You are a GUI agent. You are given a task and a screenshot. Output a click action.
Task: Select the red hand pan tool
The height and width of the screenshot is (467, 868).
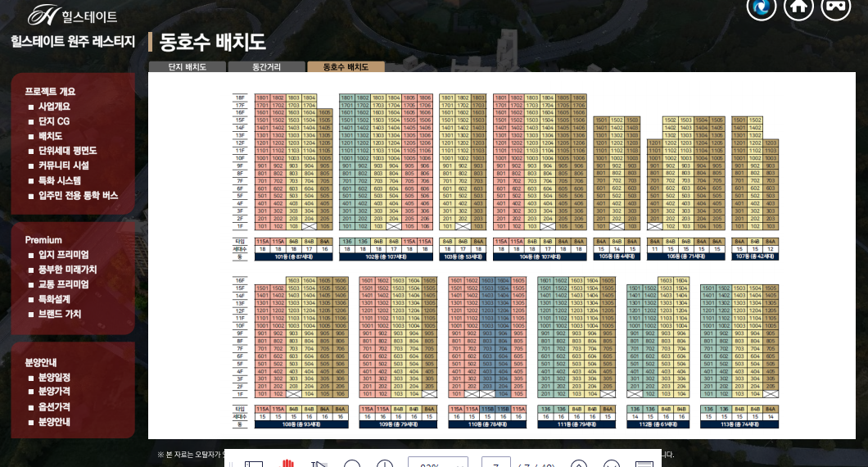pyautogui.click(x=287, y=463)
